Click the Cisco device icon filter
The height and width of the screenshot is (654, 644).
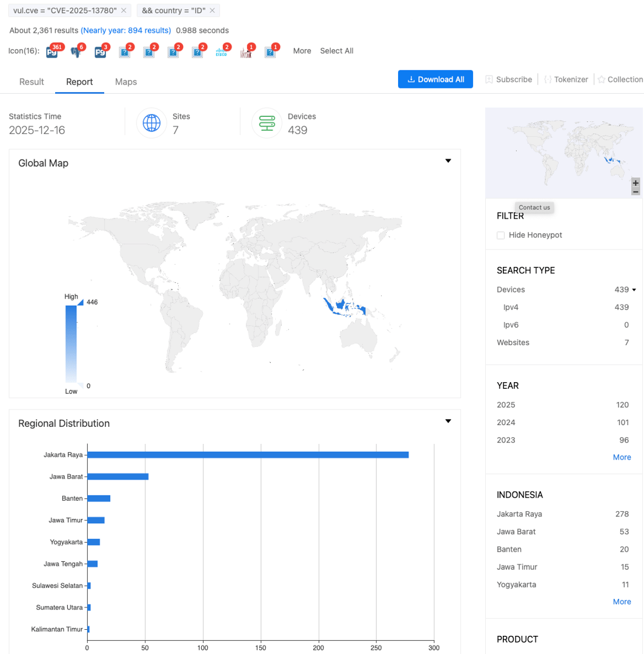click(222, 52)
